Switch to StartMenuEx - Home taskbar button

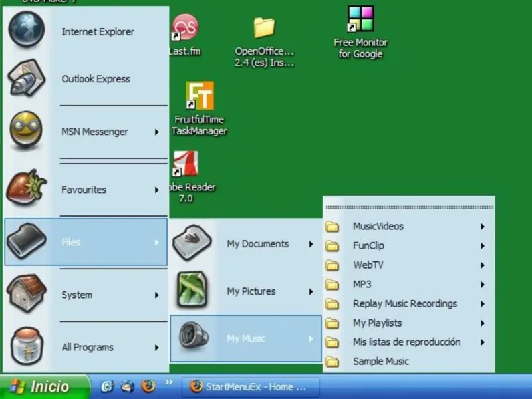click(x=251, y=387)
